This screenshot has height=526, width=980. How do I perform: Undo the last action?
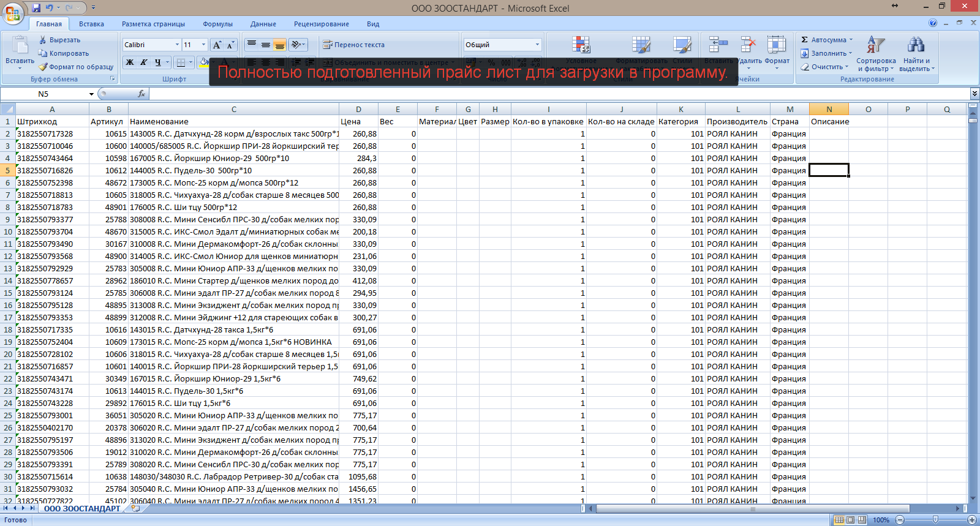[49, 8]
